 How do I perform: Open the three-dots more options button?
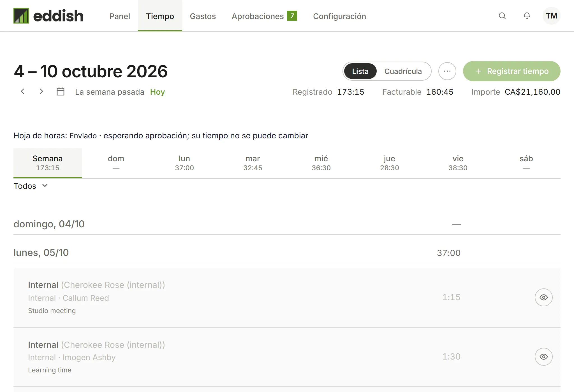pos(447,71)
